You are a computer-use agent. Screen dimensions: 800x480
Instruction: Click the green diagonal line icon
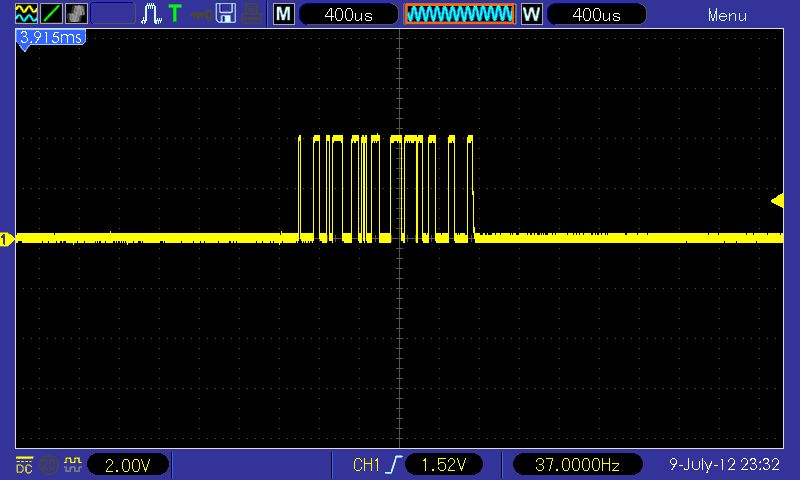[x=51, y=14]
